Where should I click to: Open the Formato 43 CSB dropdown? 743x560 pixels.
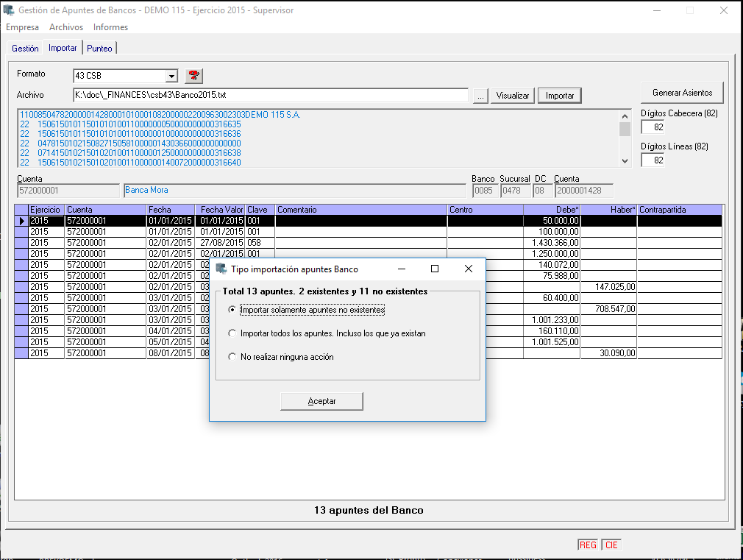point(171,76)
